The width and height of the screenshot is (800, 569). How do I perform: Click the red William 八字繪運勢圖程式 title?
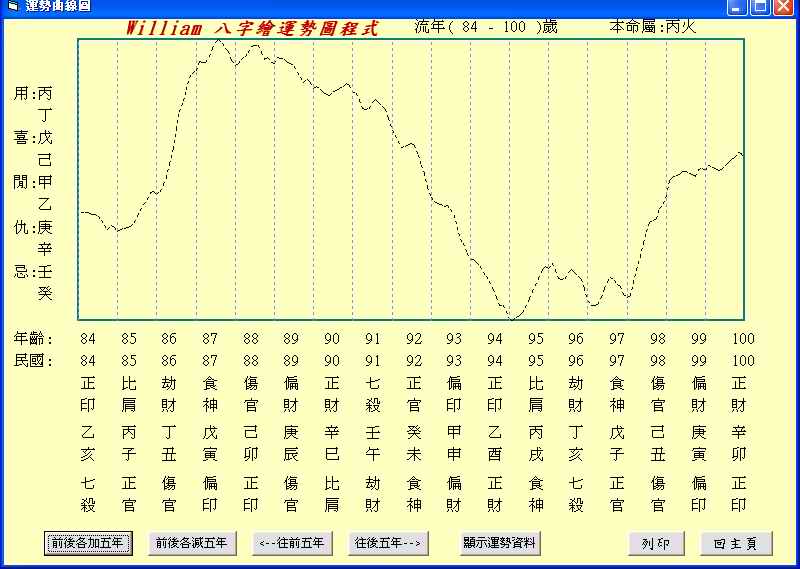click(x=252, y=28)
